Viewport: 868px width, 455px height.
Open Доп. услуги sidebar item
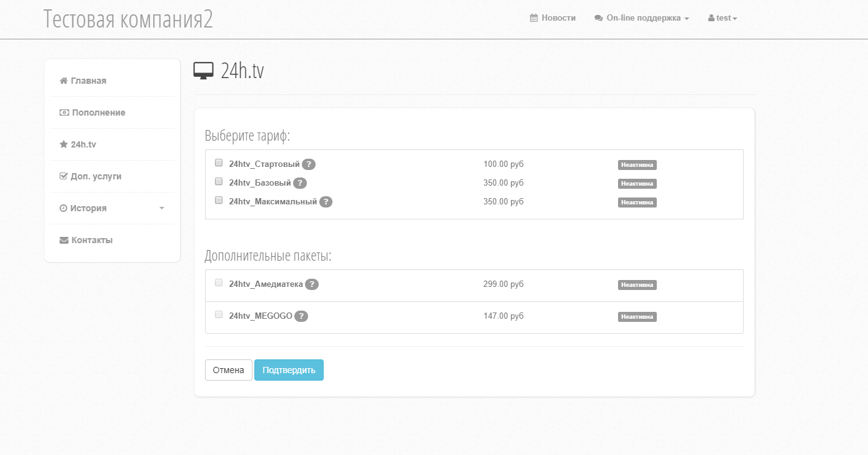tap(96, 176)
